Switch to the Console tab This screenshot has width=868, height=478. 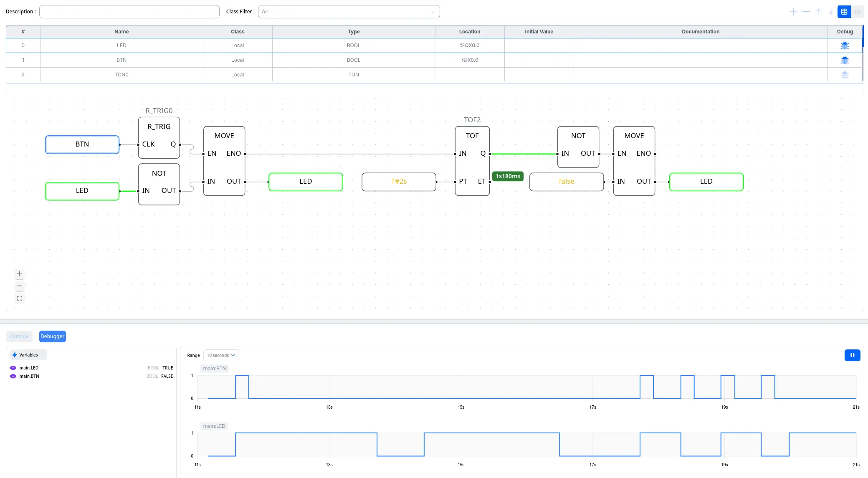pyautogui.click(x=19, y=336)
